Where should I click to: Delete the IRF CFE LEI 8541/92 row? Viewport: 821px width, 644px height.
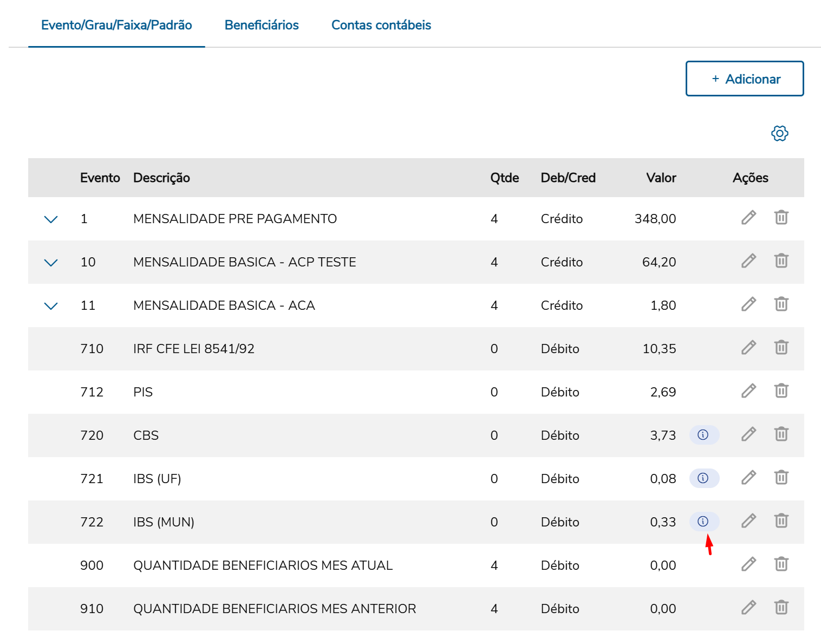(781, 348)
